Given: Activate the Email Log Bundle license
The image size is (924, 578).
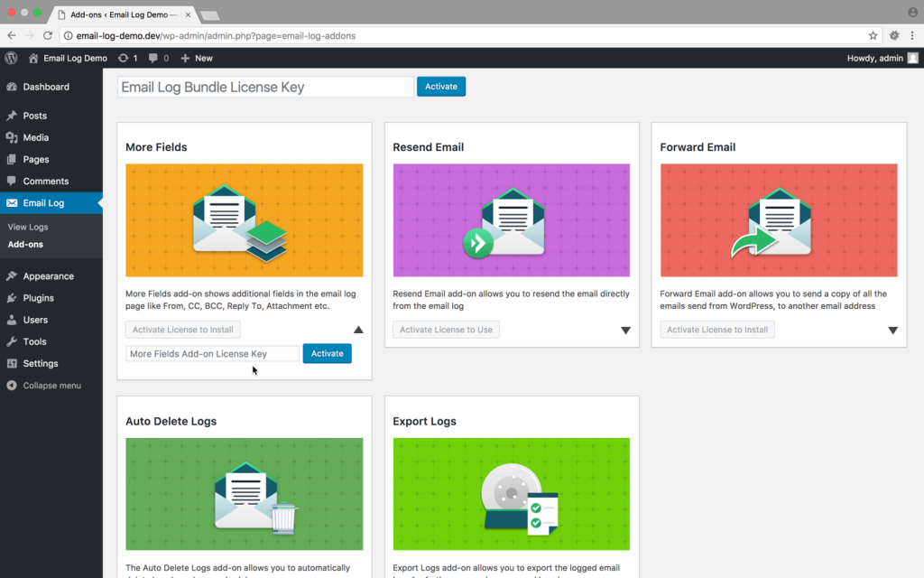Looking at the screenshot, I should point(441,87).
